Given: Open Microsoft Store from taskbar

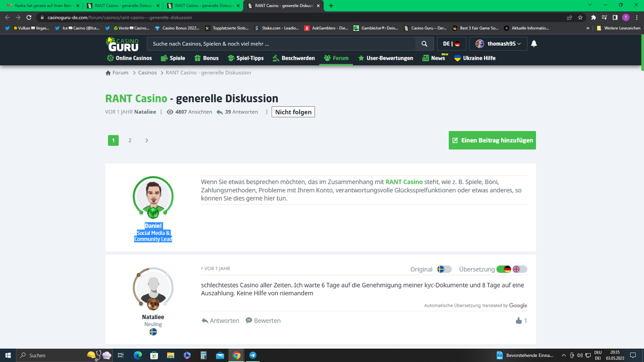Looking at the screenshot, I should pyautogui.click(x=154, y=355).
